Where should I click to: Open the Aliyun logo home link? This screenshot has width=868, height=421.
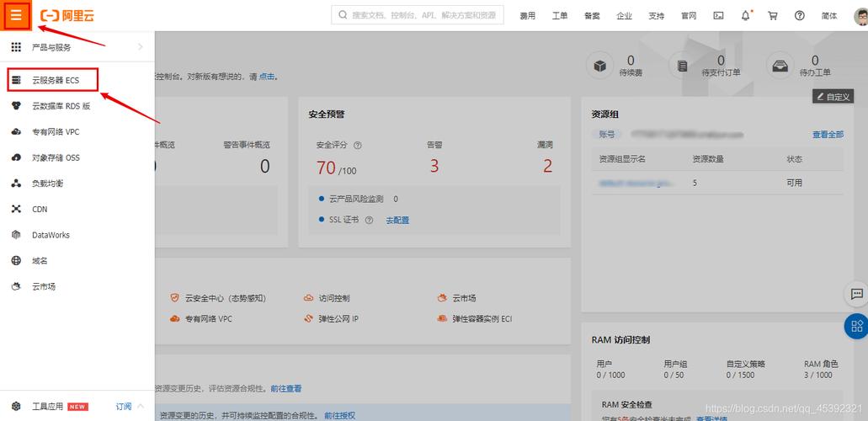[x=67, y=15]
